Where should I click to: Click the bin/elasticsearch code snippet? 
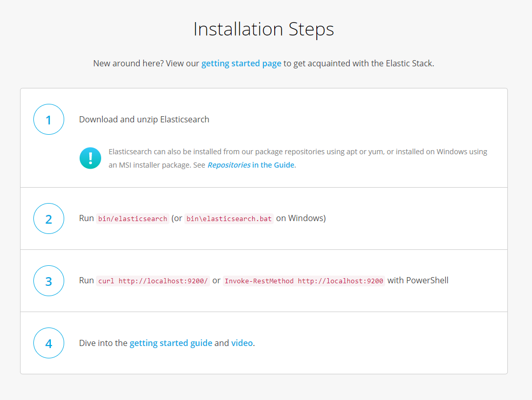tap(133, 218)
